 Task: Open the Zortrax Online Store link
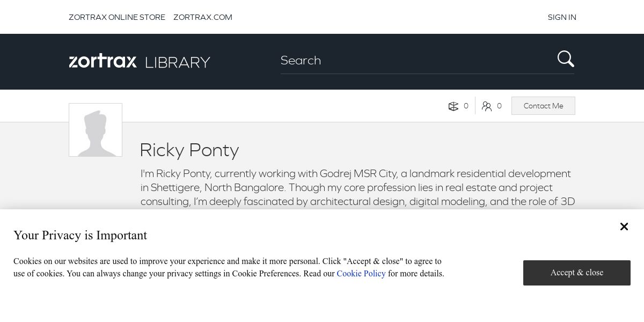pyautogui.click(x=117, y=17)
